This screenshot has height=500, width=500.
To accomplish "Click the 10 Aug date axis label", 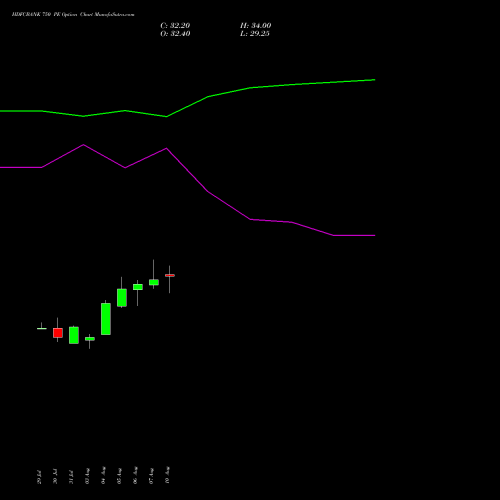I will (x=167, y=475).
